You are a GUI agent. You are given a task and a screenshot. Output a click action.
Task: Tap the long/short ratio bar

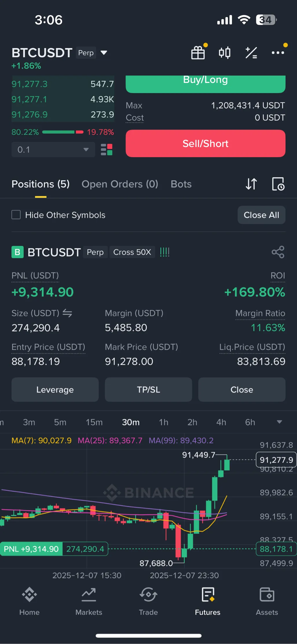pos(63,132)
